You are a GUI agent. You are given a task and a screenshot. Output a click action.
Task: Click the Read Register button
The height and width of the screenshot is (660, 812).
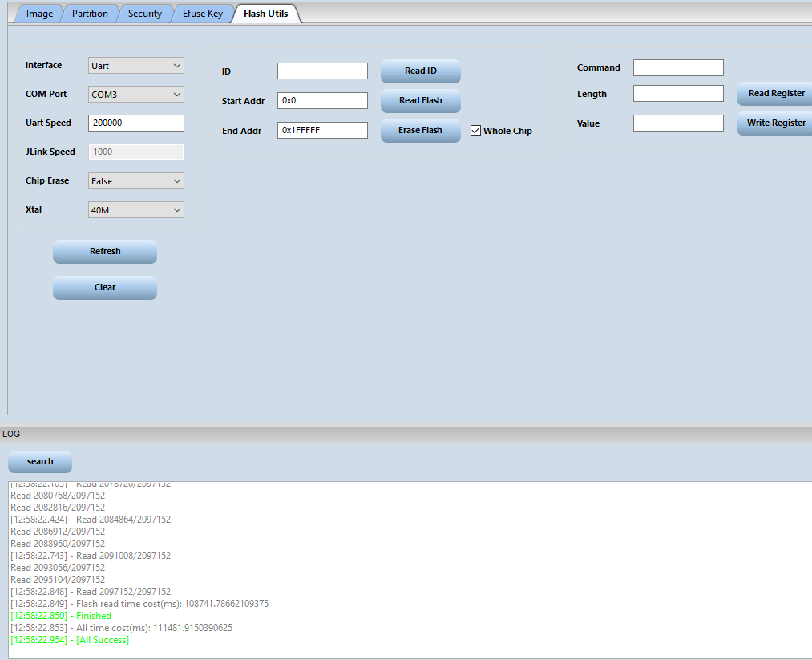776,94
